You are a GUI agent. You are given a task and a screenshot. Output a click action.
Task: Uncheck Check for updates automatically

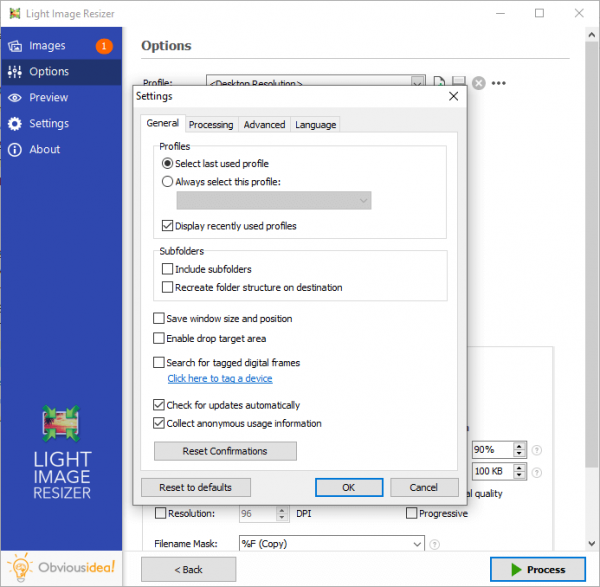click(x=158, y=405)
